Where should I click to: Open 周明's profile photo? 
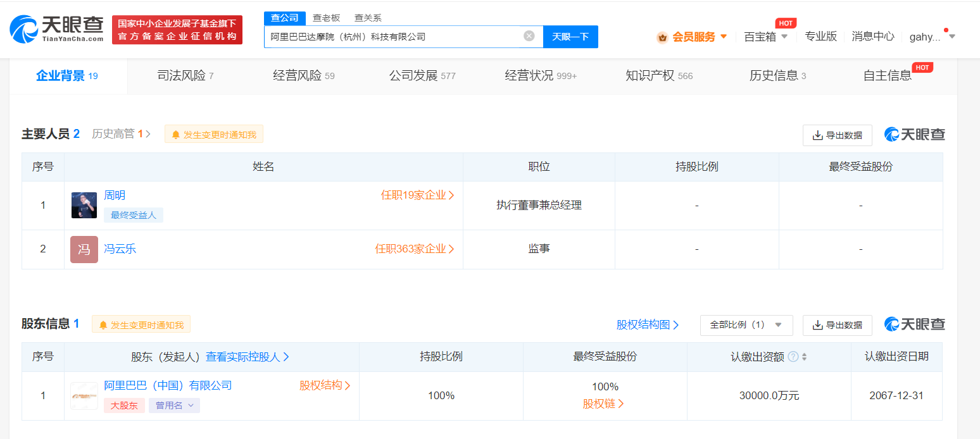(x=84, y=206)
